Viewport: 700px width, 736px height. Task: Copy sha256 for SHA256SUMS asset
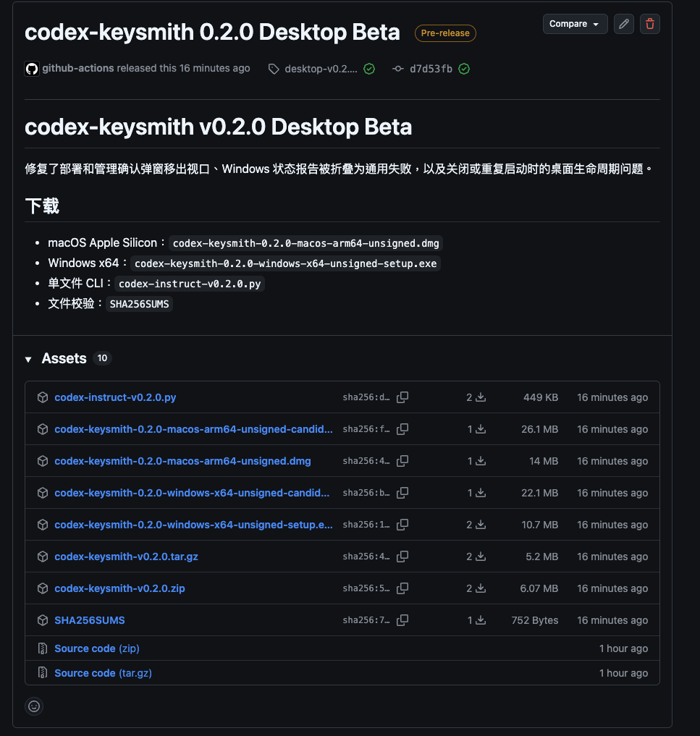pos(402,620)
